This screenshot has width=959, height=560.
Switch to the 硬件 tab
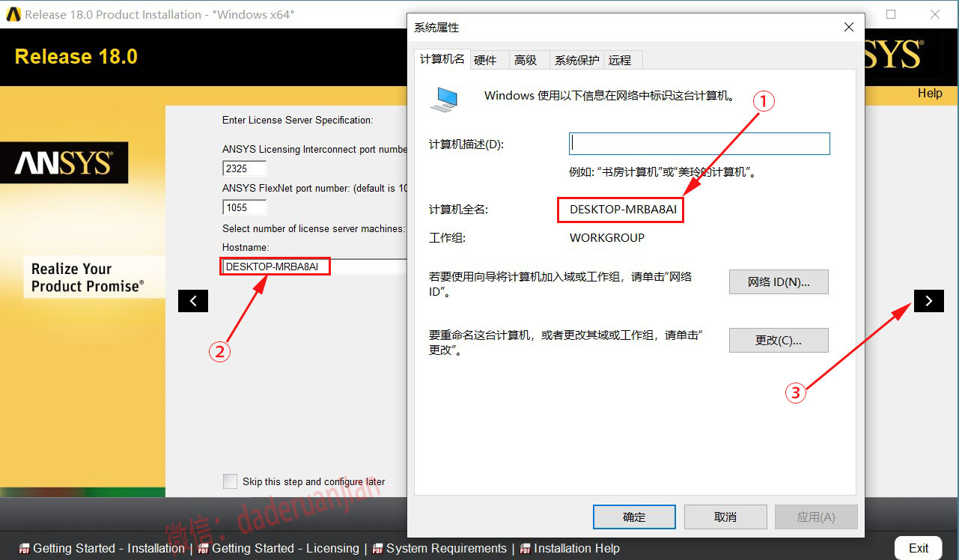point(485,60)
